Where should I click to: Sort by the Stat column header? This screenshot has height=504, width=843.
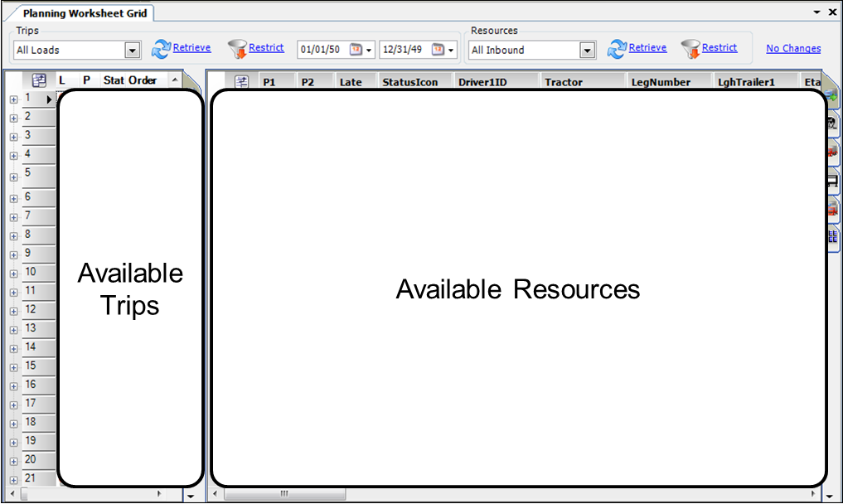point(114,80)
